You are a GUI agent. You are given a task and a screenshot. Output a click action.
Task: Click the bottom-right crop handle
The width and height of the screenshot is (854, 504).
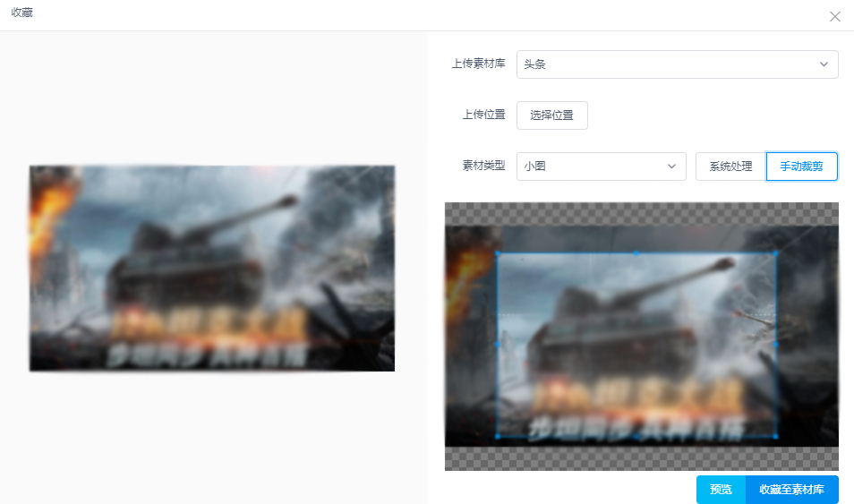click(775, 436)
